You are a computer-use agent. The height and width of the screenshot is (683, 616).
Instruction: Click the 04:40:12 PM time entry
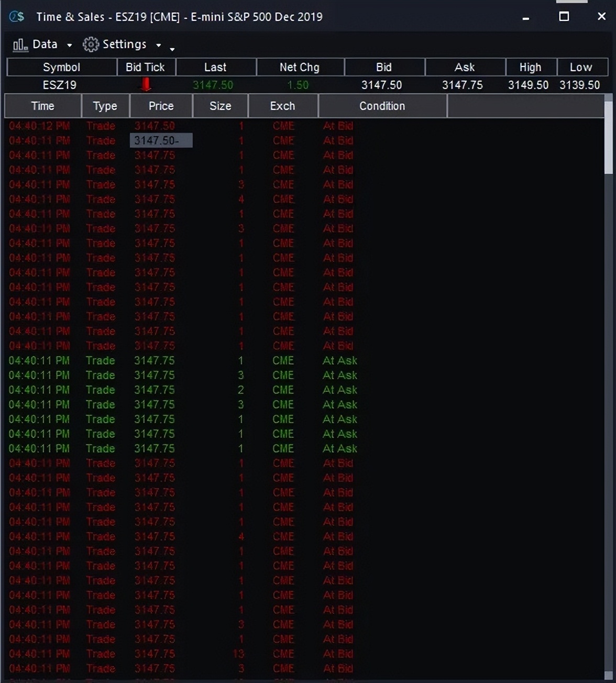[x=39, y=126]
